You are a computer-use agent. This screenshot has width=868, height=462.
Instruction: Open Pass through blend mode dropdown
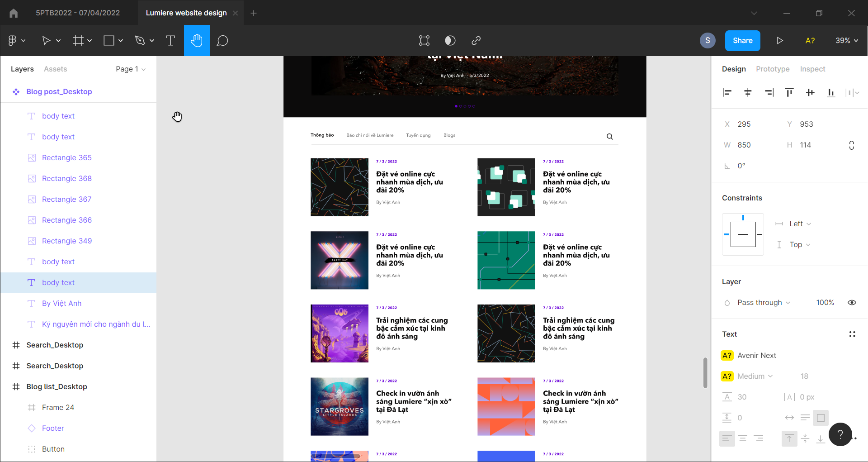[764, 303]
